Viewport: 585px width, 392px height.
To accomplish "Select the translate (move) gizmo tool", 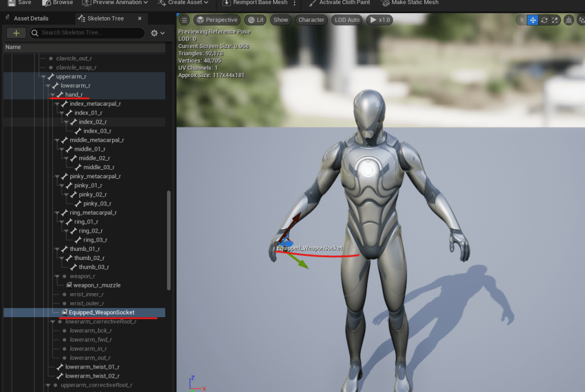I will (532, 20).
